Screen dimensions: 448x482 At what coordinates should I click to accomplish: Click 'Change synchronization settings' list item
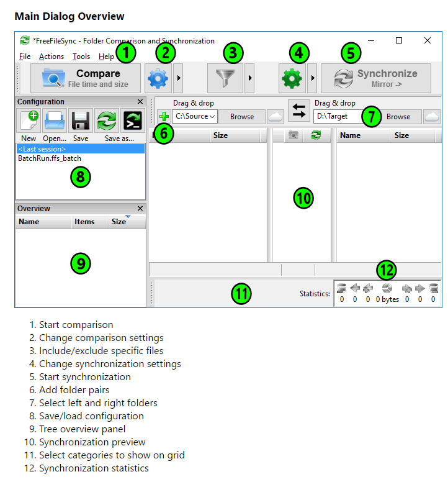(110, 364)
